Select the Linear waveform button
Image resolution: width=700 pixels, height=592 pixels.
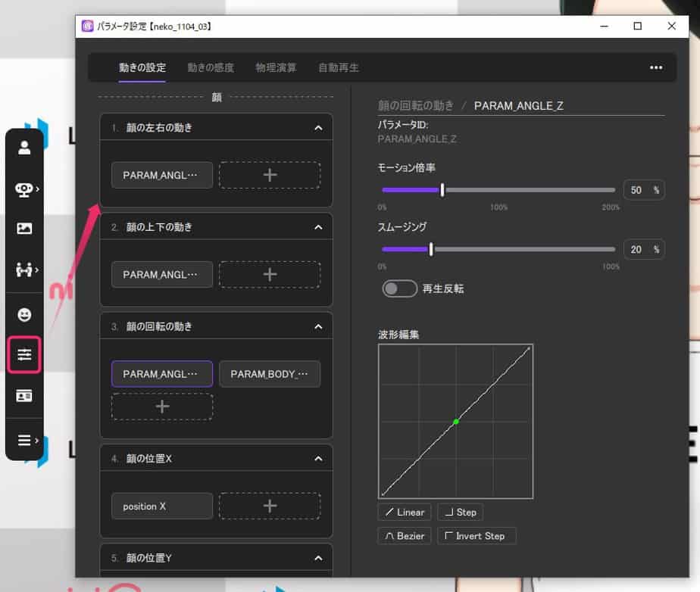pos(405,513)
